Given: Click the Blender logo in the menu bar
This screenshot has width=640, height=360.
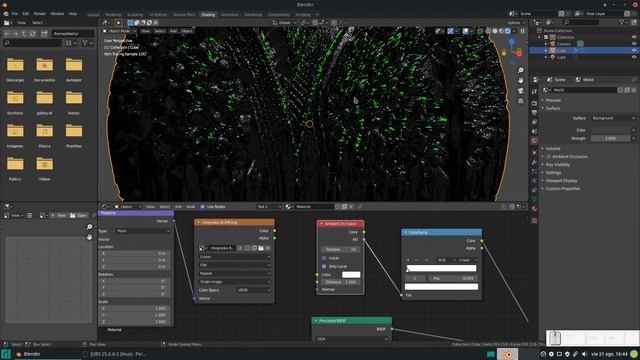Looking at the screenshot, I should coord(6,14).
